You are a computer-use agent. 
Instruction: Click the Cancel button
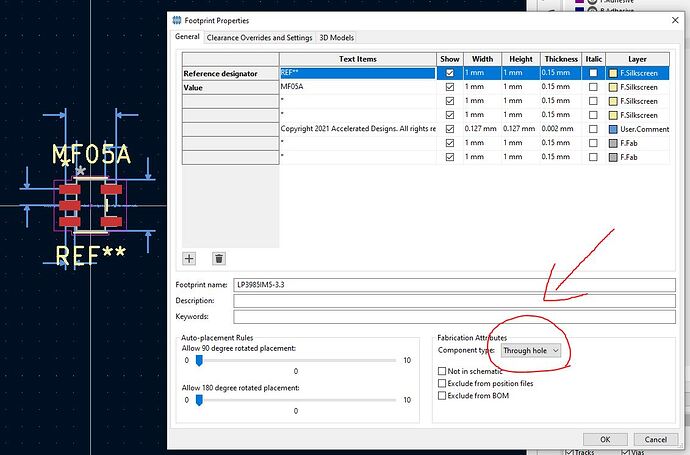[656, 439]
